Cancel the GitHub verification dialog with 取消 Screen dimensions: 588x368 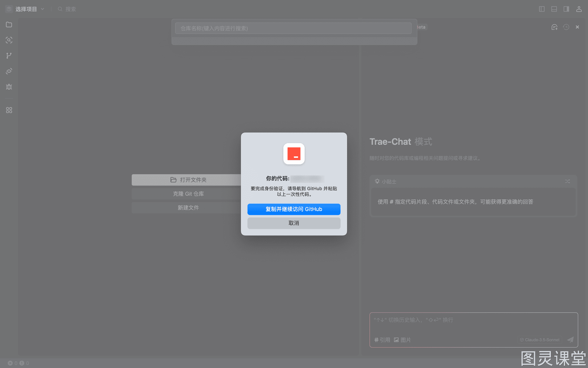294,223
